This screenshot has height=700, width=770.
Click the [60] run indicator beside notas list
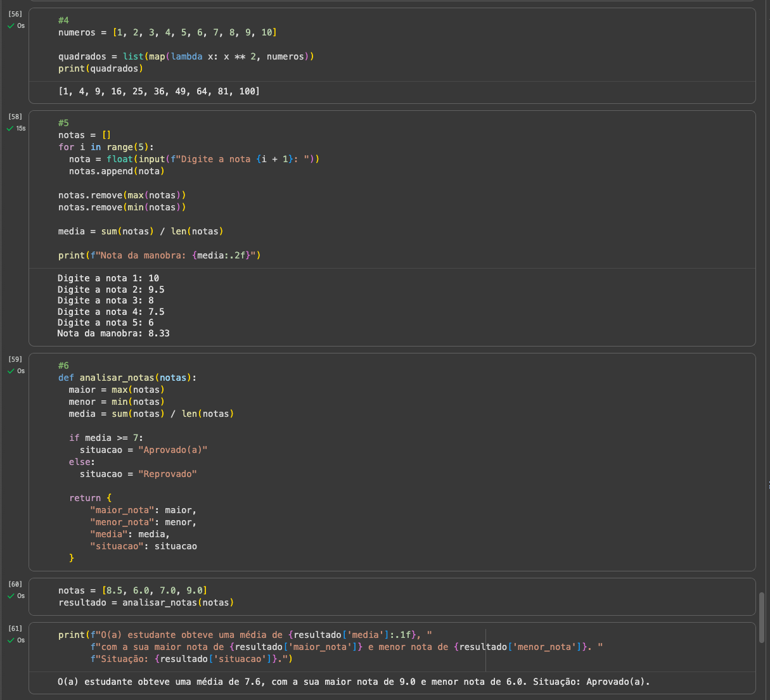15,584
